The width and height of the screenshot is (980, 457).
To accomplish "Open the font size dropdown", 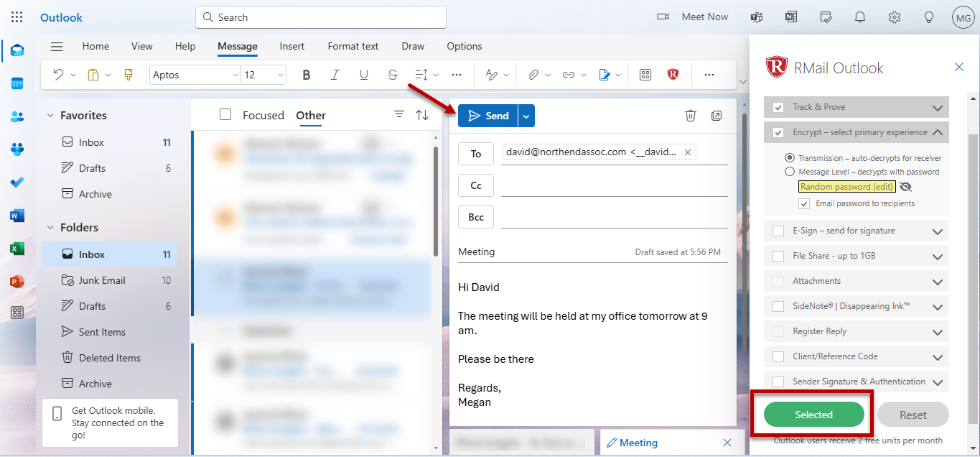I will point(280,75).
